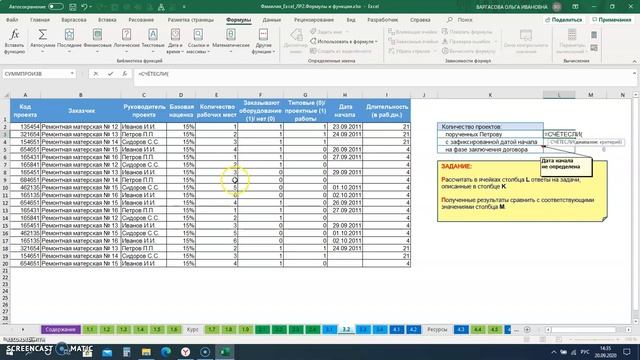Click the Calculate Now icon

[x=594, y=35]
